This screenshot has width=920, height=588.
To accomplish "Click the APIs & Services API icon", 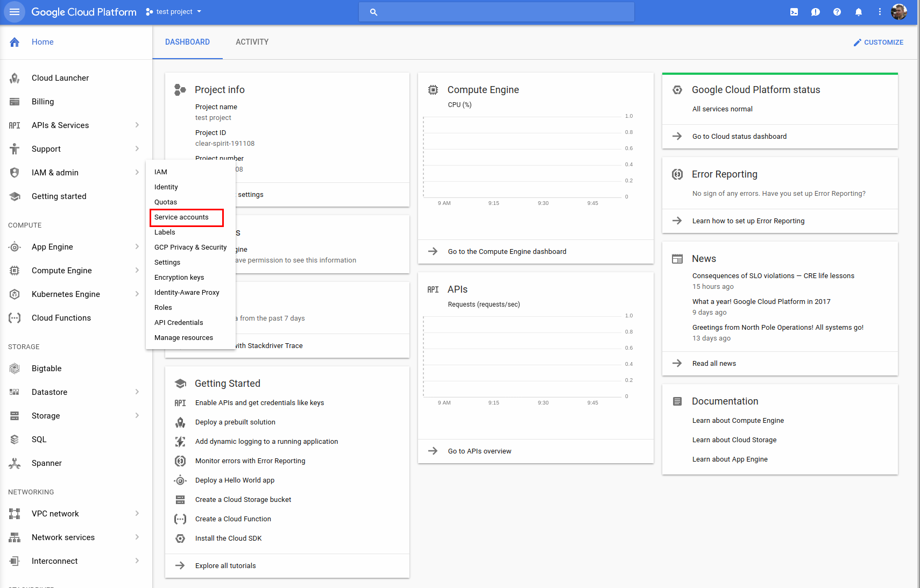I will click(15, 125).
